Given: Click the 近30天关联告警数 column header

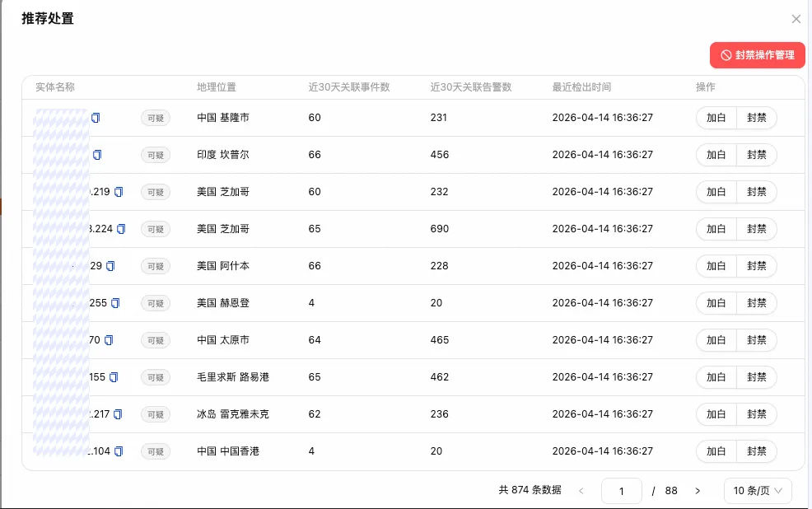Looking at the screenshot, I should (x=471, y=87).
